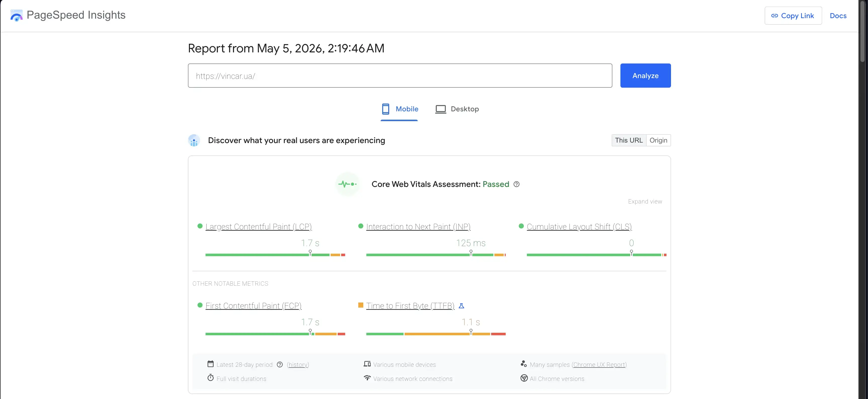This screenshot has width=868, height=399.
Task: Open the PageSpeed Insights title link
Action: [x=76, y=15]
